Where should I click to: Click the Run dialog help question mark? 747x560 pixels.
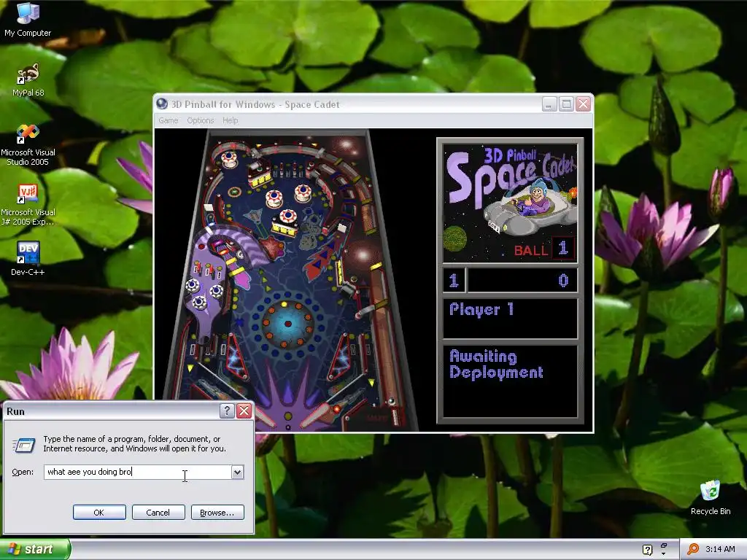pos(228,411)
